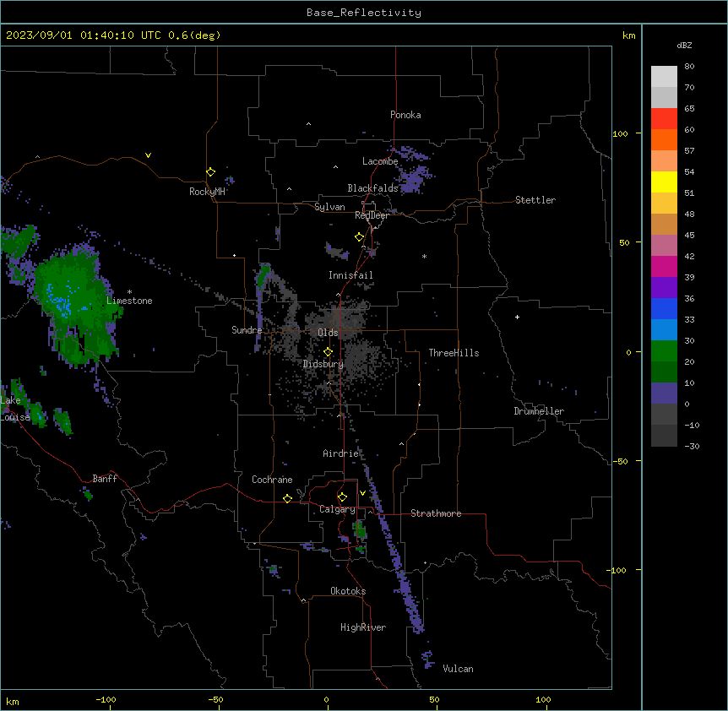Image resolution: width=728 pixels, height=711 pixels.
Task: Click the ThreeHills city label
Action: [454, 353]
